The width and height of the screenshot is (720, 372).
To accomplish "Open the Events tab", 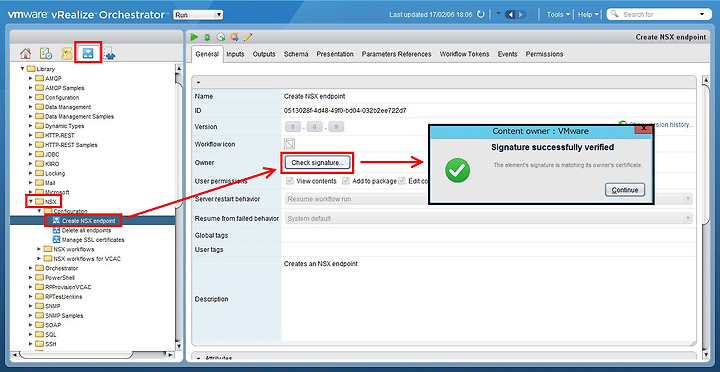I will point(507,54).
